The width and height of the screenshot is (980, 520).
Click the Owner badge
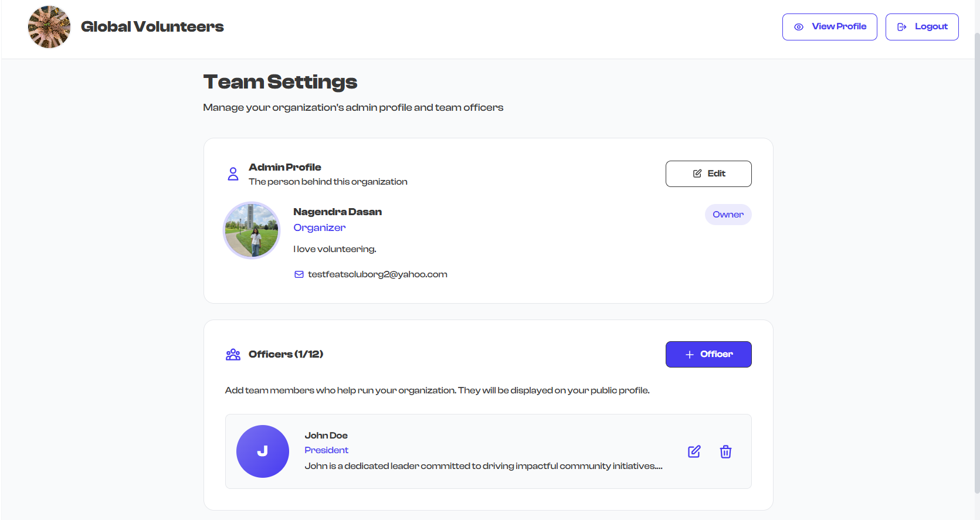(x=728, y=215)
